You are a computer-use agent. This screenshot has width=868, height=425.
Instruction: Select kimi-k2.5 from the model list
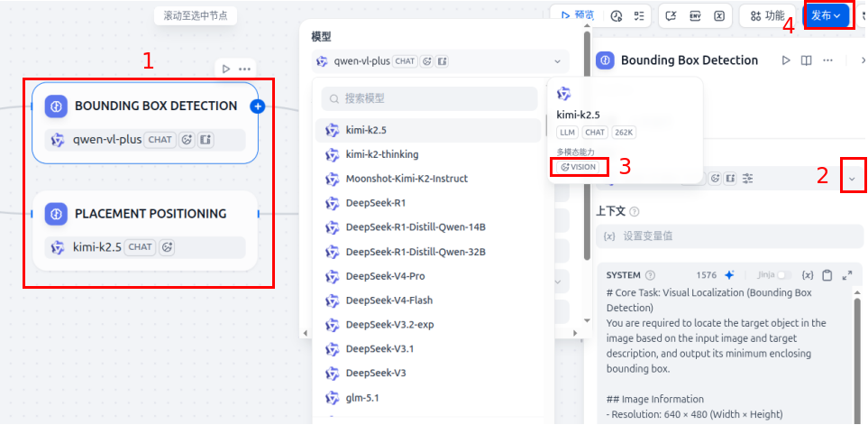[x=428, y=130]
